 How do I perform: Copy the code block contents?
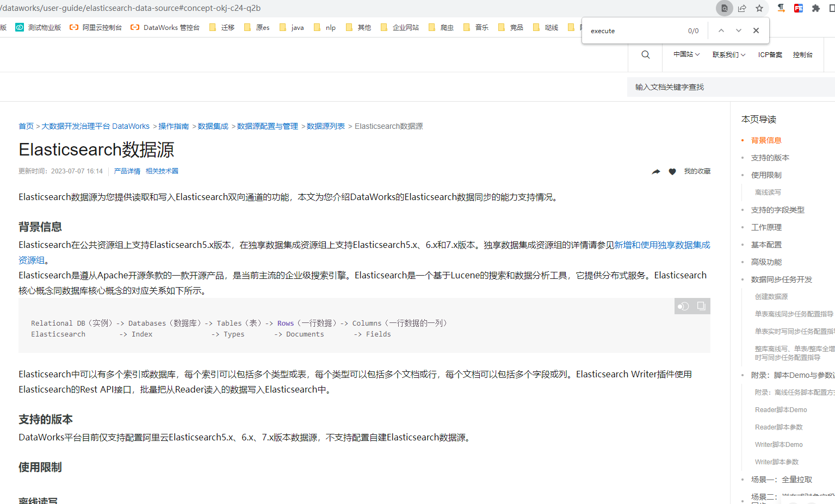pos(701,306)
